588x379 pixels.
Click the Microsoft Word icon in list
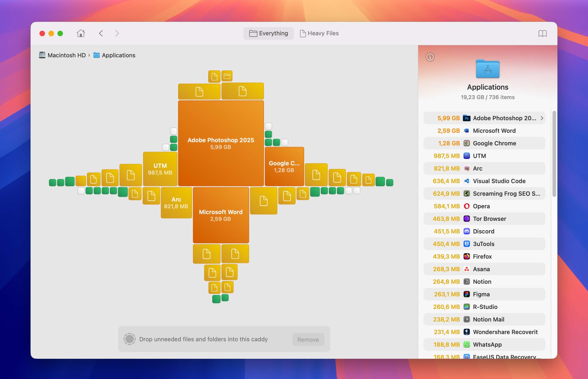466,131
